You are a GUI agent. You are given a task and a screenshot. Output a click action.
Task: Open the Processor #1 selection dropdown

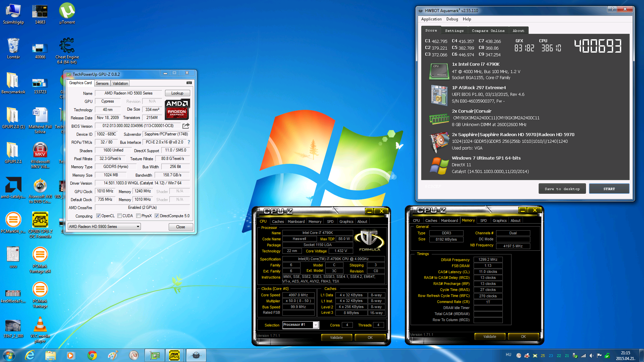(x=301, y=325)
